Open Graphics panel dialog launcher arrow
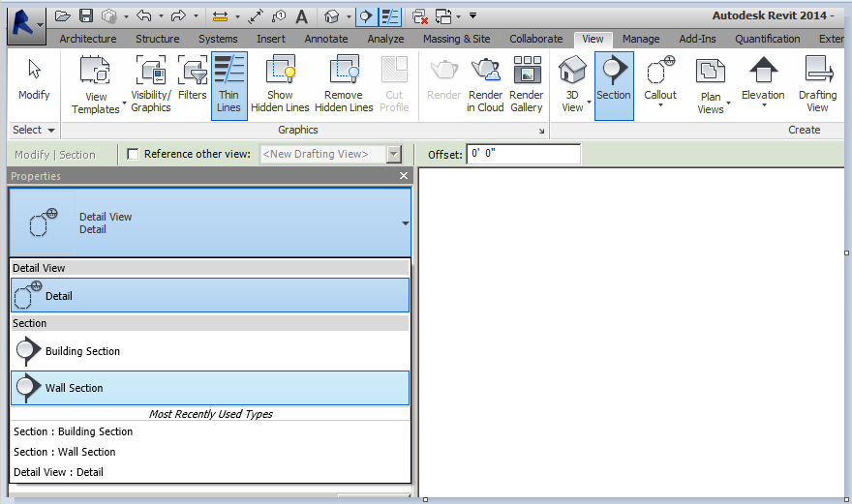The height and width of the screenshot is (504, 852). tap(541, 131)
